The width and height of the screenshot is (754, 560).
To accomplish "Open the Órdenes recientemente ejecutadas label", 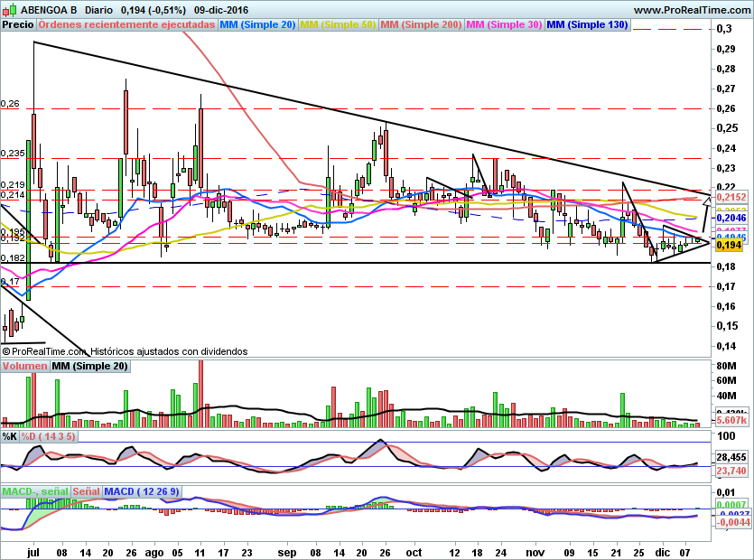I will pos(126,24).
